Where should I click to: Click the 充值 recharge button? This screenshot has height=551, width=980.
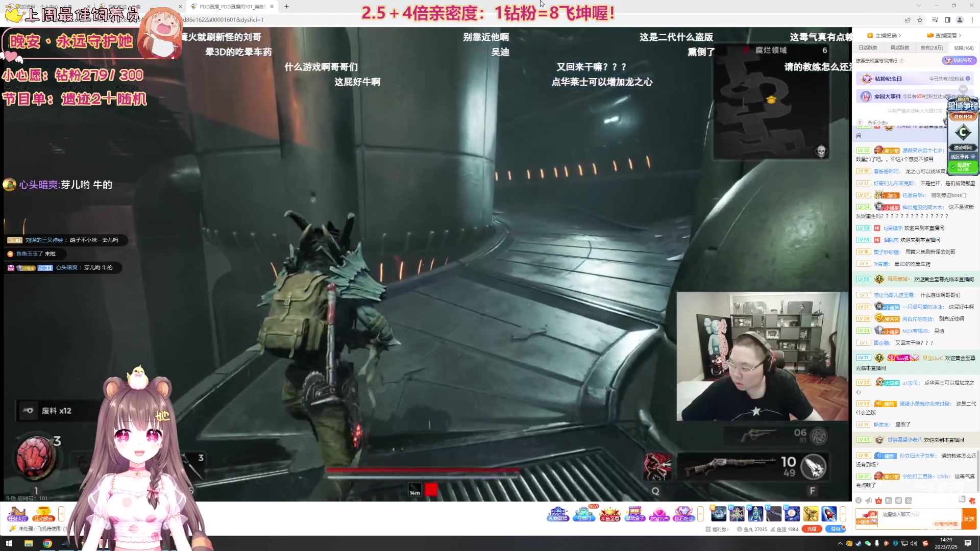point(812,529)
